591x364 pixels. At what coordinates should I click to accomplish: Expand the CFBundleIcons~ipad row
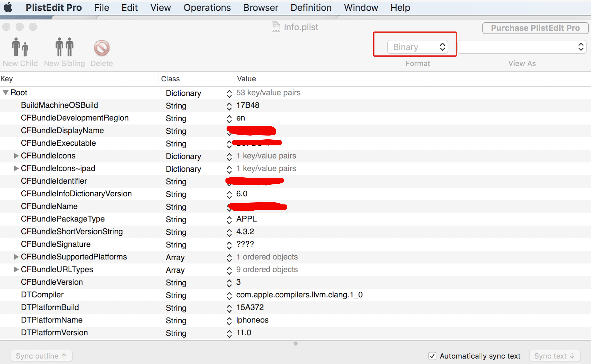[16, 168]
